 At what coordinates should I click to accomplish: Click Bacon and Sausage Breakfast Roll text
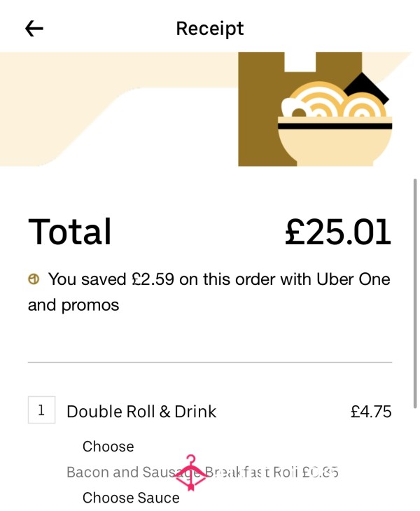[183, 472]
